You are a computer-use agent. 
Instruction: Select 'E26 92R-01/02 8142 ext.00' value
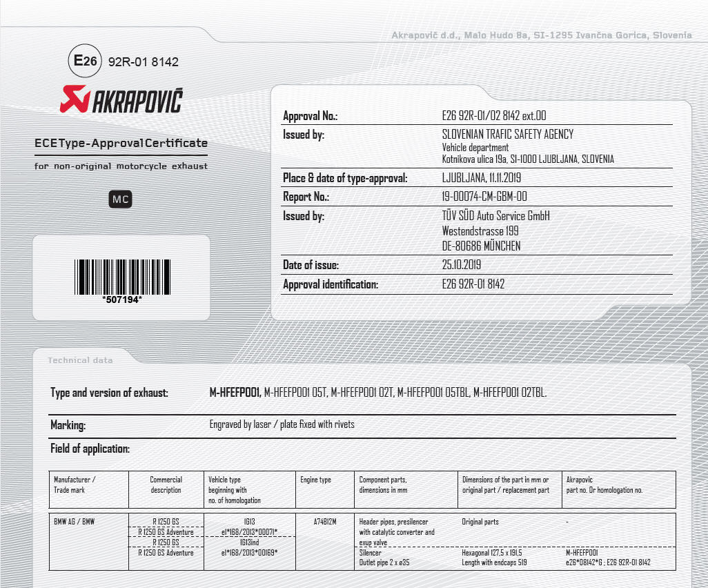pyautogui.click(x=494, y=116)
